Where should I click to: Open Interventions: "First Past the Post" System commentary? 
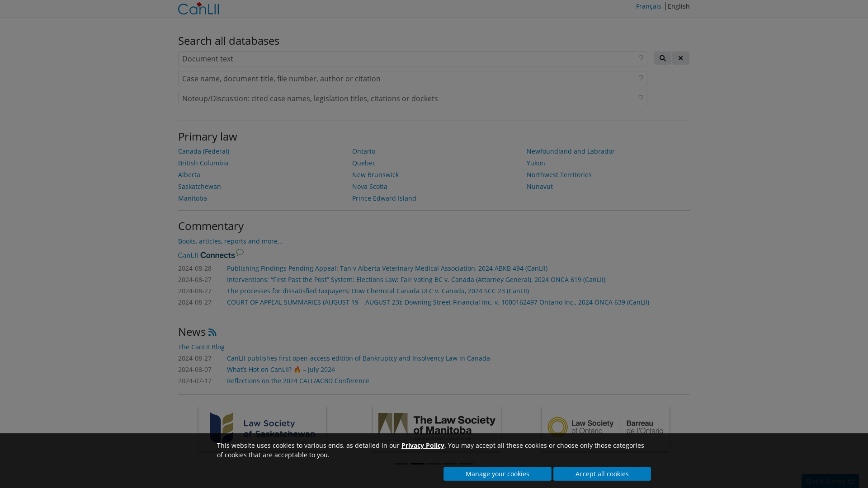coord(312,280)
